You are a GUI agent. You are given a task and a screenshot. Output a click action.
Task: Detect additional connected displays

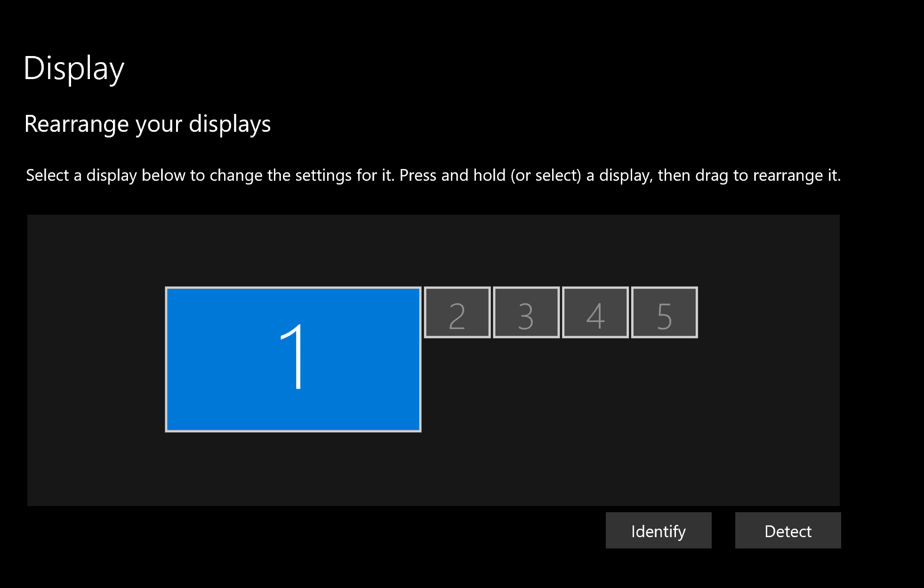tap(787, 531)
